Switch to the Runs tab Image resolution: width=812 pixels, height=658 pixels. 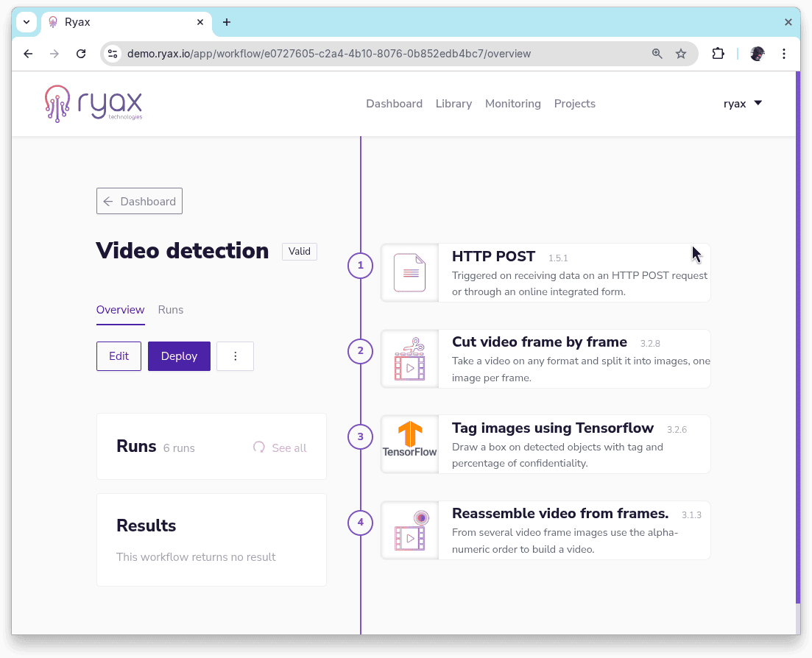(170, 310)
